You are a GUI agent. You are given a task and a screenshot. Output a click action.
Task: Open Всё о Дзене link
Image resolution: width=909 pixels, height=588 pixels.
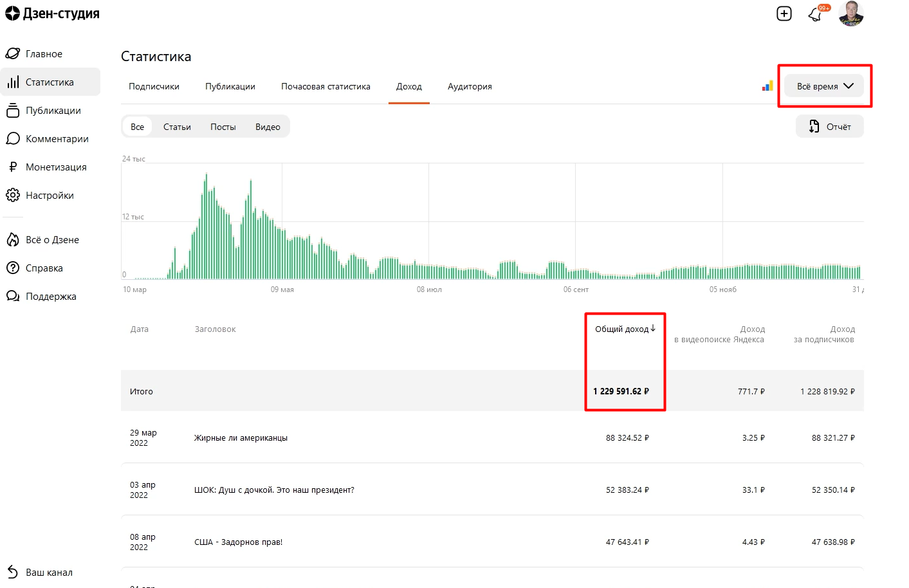[x=52, y=240]
